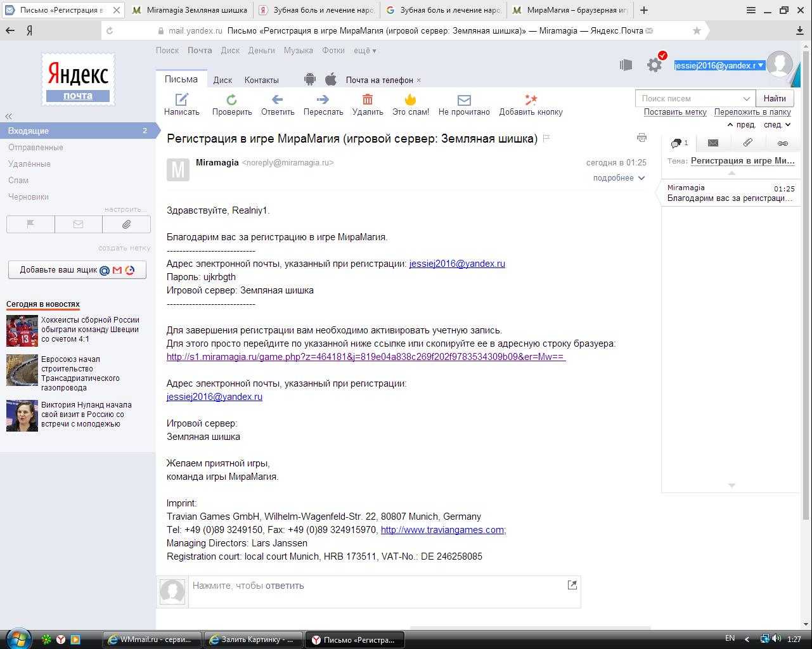812x649 pixels.
Task: Click the Apple app icon
Action: (x=331, y=79)
